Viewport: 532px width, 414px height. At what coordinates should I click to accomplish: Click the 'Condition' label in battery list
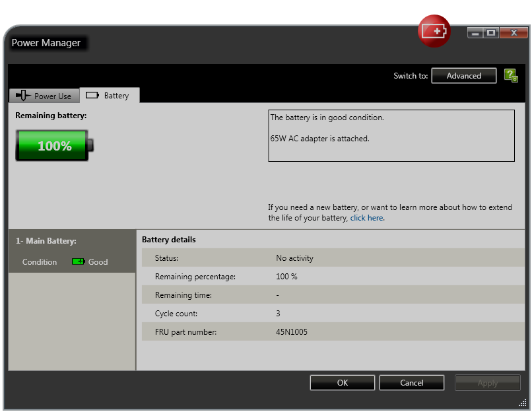(40, 262)
